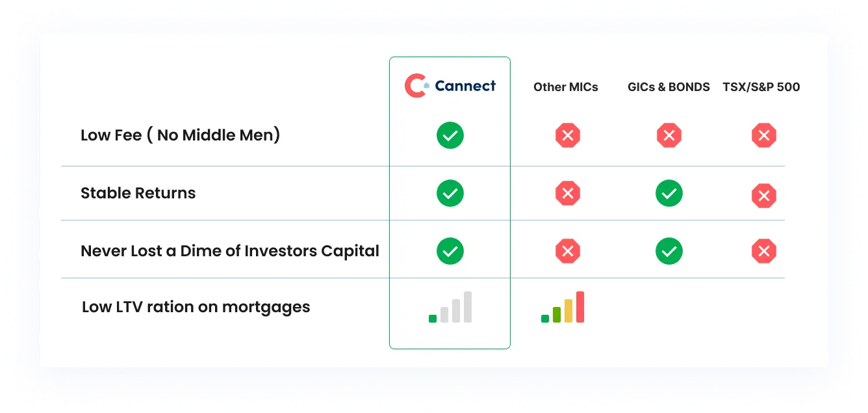Click TSX/S&P 500 red X for Never Lost a Dime
868x413 pixels.
point(764,251)
